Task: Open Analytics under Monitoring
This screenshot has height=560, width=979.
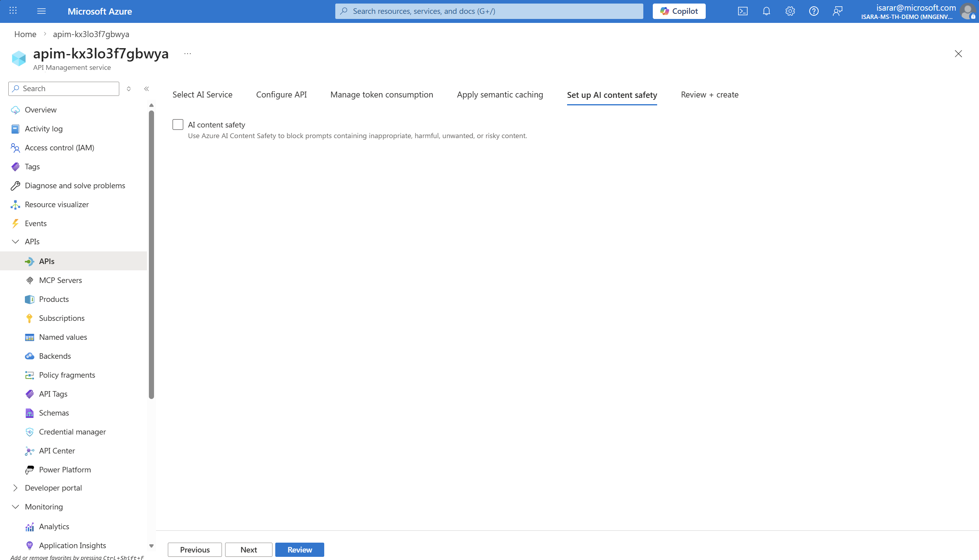Action: tap(54, 526)
